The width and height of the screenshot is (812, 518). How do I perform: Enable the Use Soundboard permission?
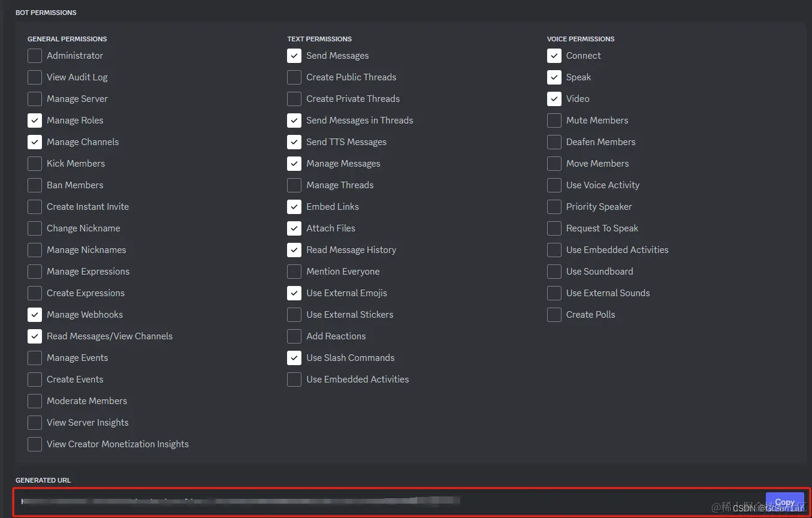pyautogui.click(x=554, y=272)
